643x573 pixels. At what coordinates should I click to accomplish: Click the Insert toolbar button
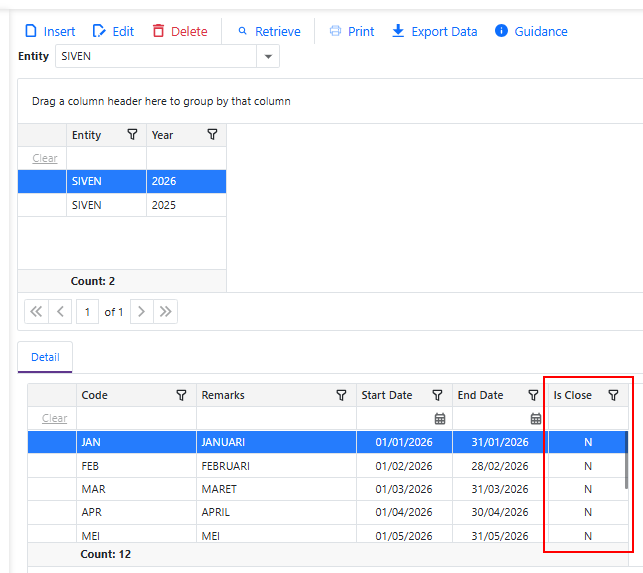[50, 31]
